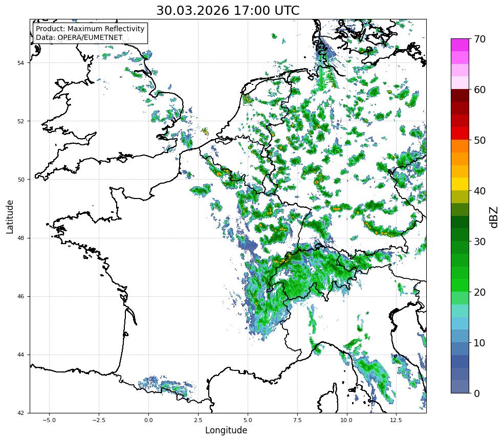This screenshot has width=504, height=440.
Task: Click the 'Data: OPERA/EUMETNET' label
Action: click(x=79, y=37)
